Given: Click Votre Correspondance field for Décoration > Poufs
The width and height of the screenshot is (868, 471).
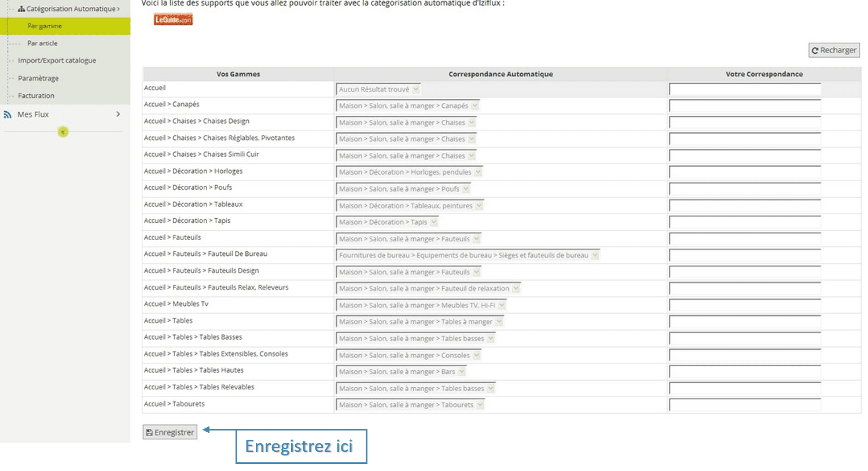Looking at the screenshot, I should click(x=745, y=189).
